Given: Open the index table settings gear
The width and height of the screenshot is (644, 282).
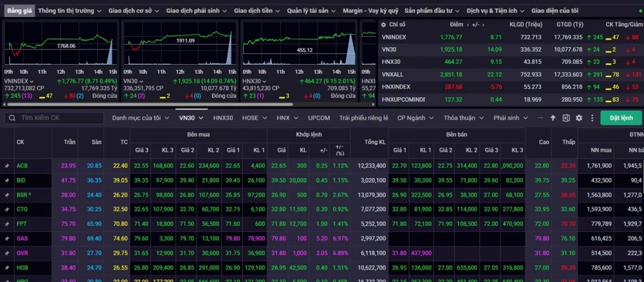Looking at the screenshot, I should 383,25.
